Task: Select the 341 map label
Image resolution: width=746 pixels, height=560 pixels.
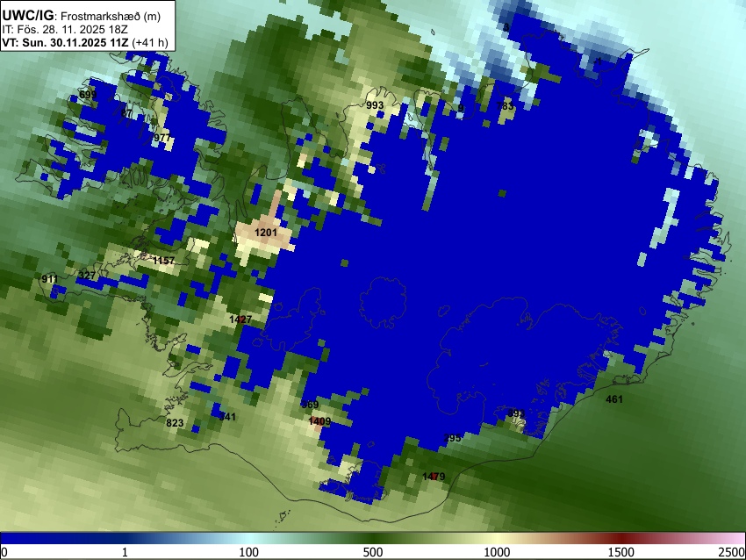Action: tap(227, 417)
